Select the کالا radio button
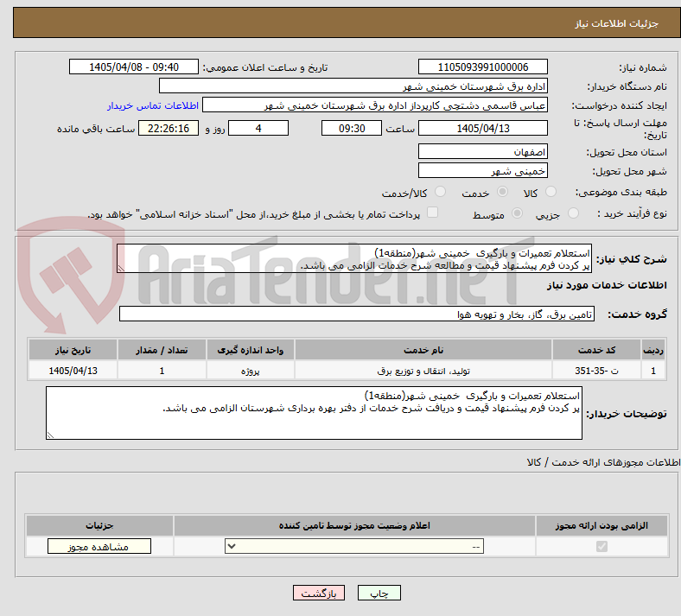 click(551, 192)
